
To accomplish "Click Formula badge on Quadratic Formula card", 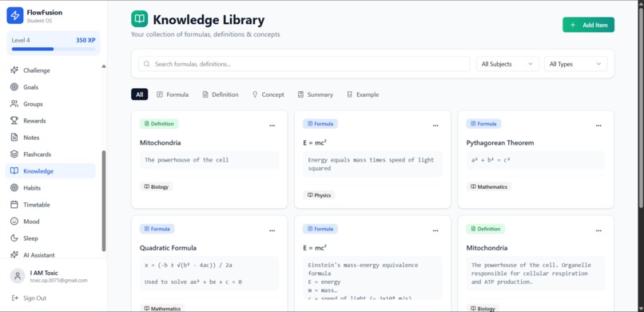I will [x=157, y=229].
